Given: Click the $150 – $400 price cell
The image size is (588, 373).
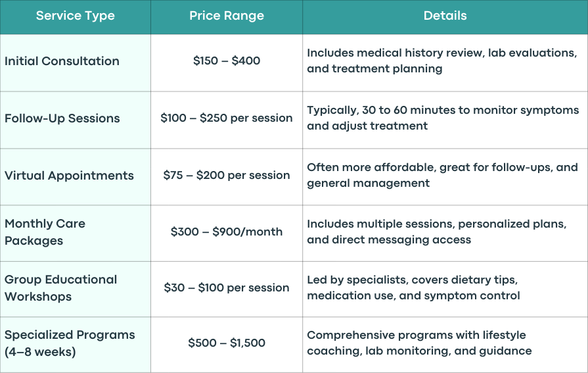Looking at the screenshot, I should click(x=227, y=61).
